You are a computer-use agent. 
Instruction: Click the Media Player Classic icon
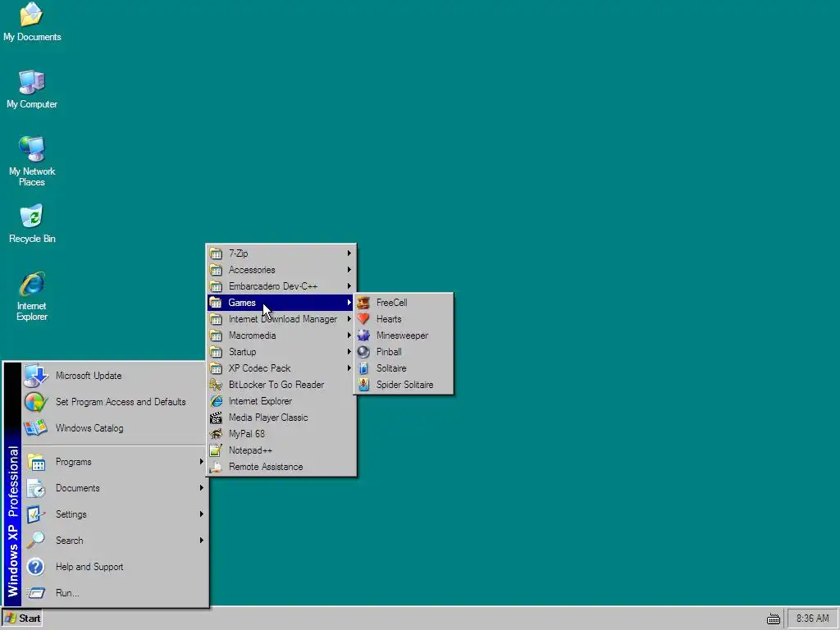(x=216, y=418)
